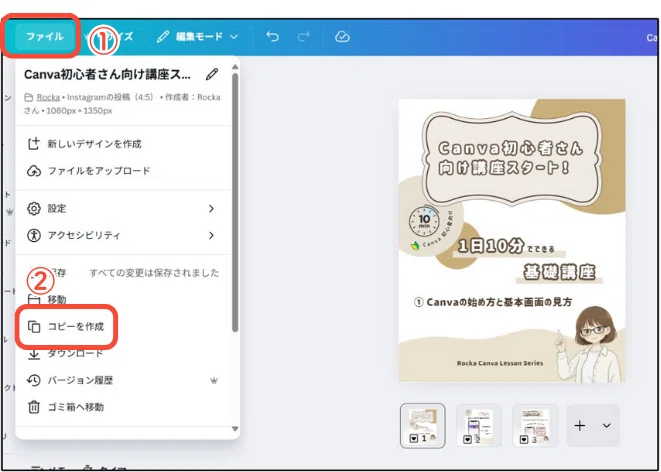Viewport: 661px width, 472px height.
Task: Edit the design title with pencil icon
Action: point(212,75)
